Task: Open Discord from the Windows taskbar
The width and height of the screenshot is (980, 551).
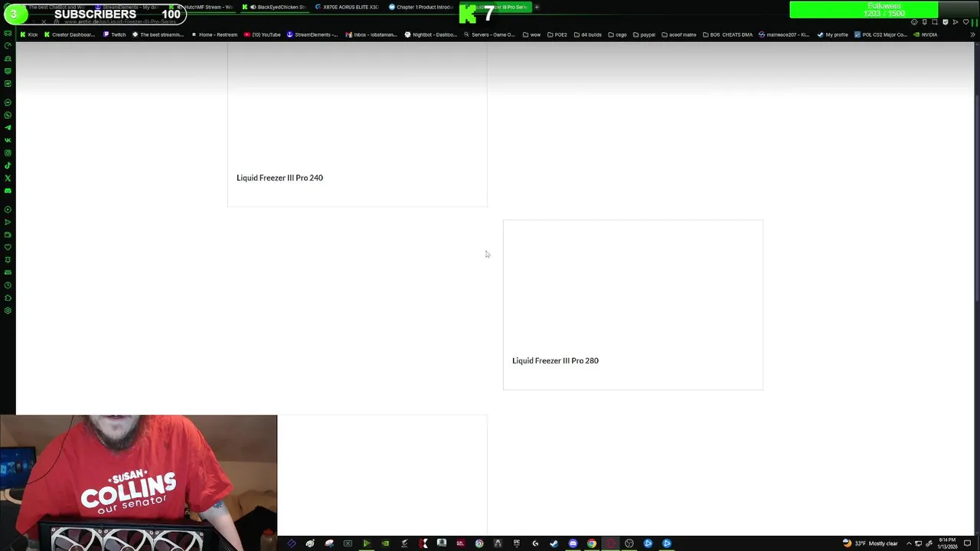Action: tap(573, 543)
